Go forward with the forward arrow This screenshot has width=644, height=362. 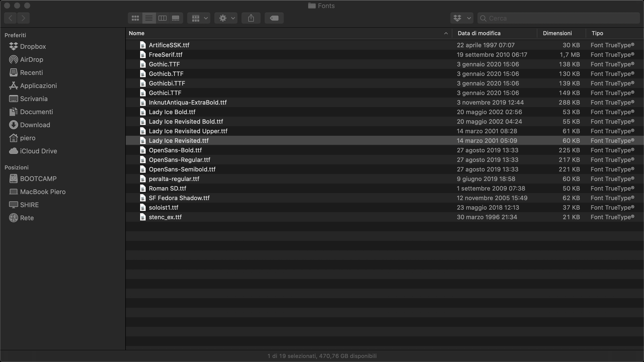pyautogui.click(x=23, y=18)
